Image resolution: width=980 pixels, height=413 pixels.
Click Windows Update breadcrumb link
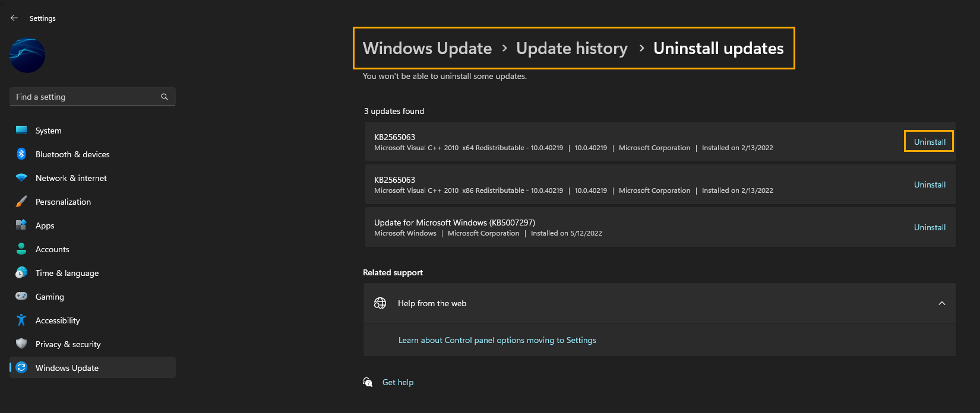(427, 48)
